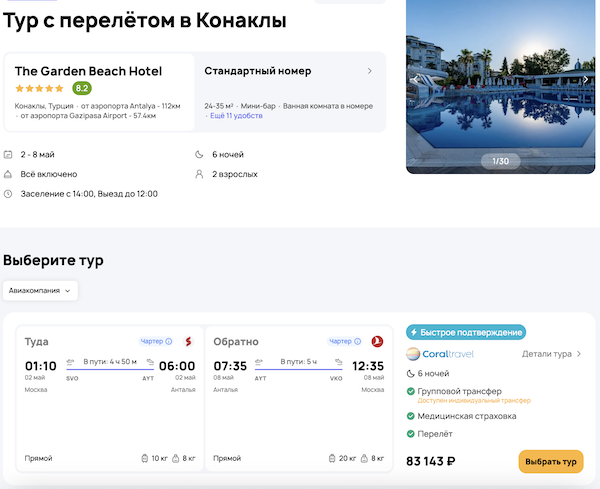Image resolution: width=600 pixels, height=489 pixels.
Task: Show previous hotel photo with left arrow
Action: tap(416, 79)
